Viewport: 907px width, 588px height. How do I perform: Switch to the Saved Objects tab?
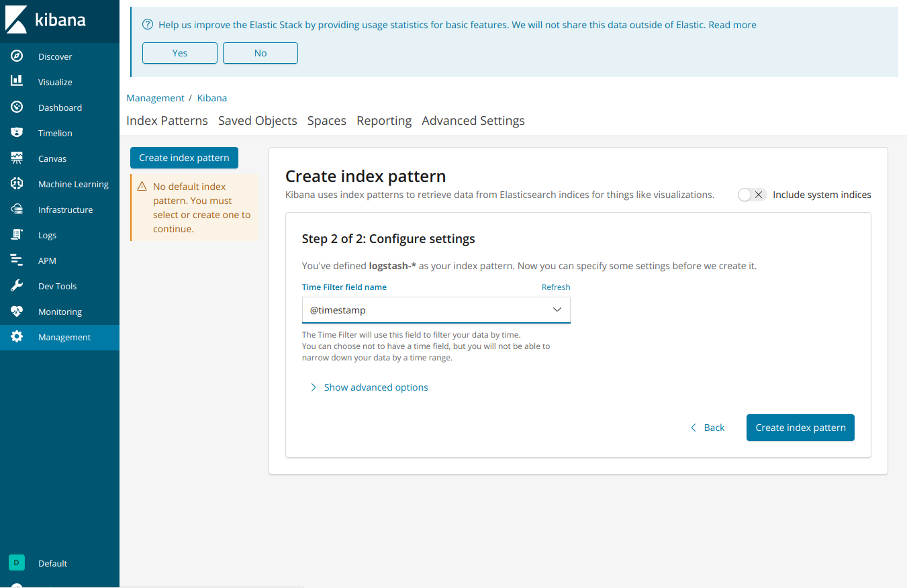257,120
